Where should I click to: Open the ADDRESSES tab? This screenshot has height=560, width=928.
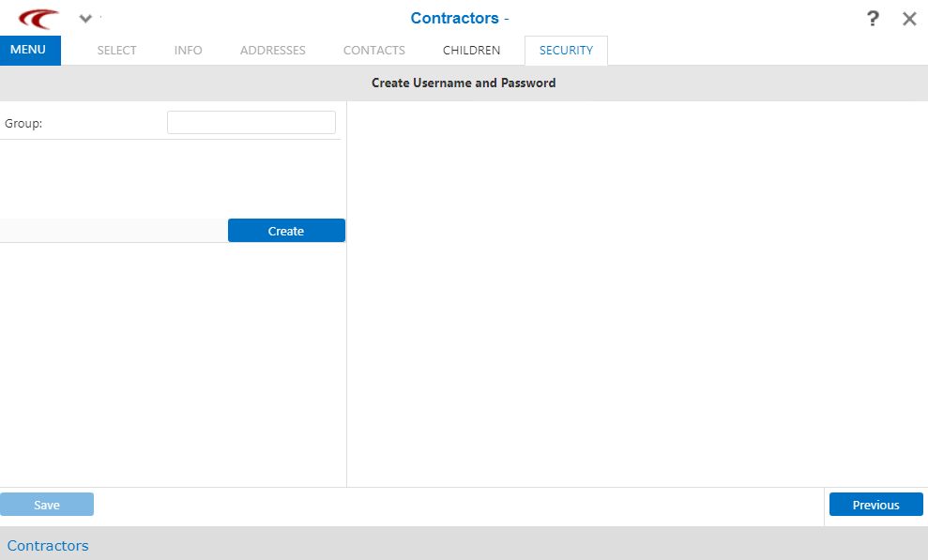click(x=272, y=51)
